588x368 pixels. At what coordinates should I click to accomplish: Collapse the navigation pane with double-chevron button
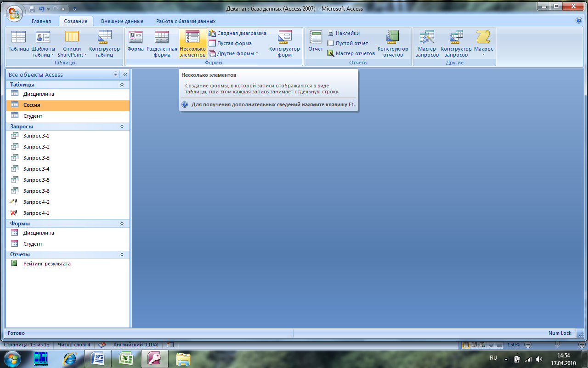point(124,75)
